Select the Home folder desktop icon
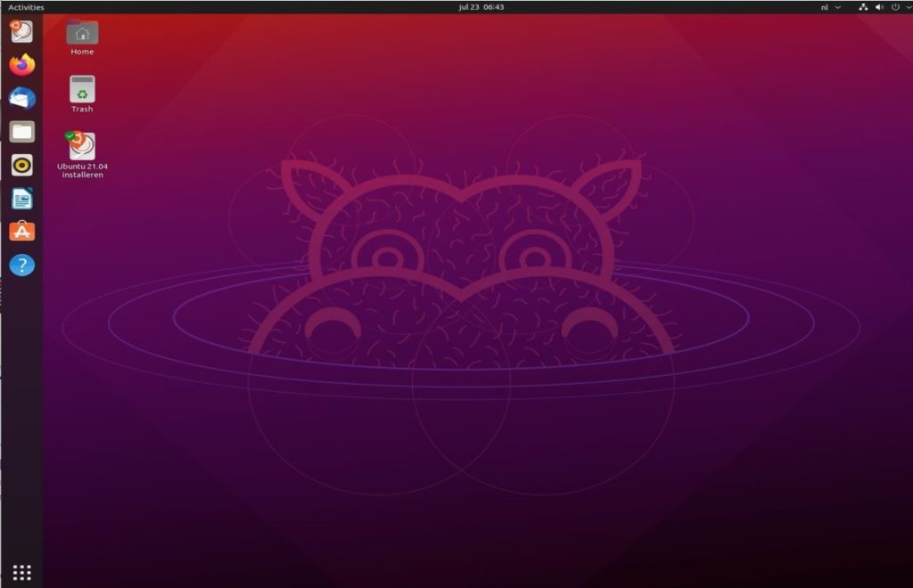 pos(82,37)
